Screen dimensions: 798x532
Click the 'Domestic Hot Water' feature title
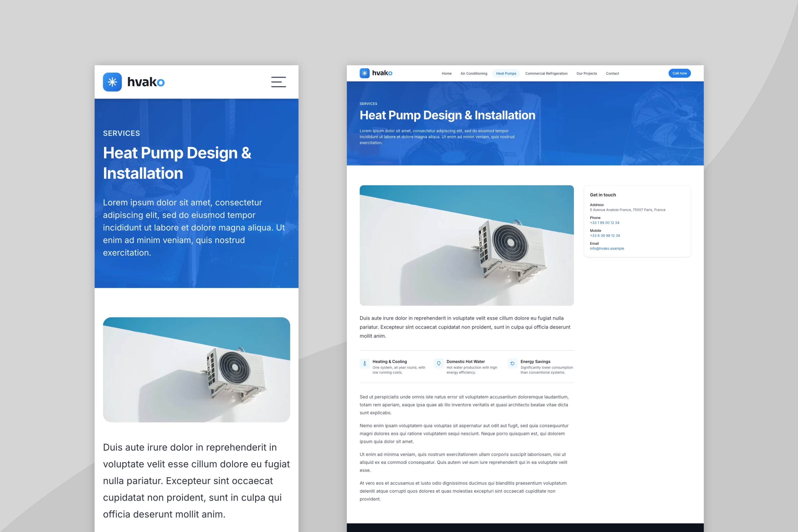[465, 361]
